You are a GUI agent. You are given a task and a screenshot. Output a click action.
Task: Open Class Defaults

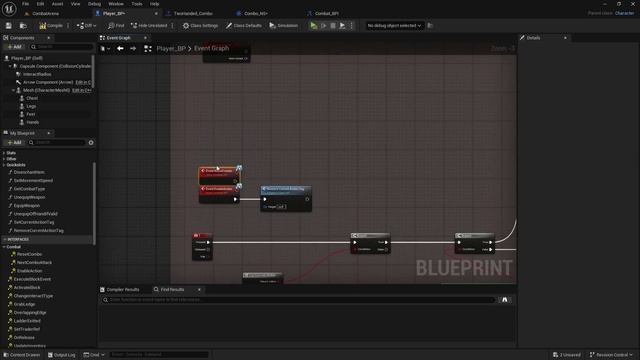pyautogui.click(x=244, y=25)
